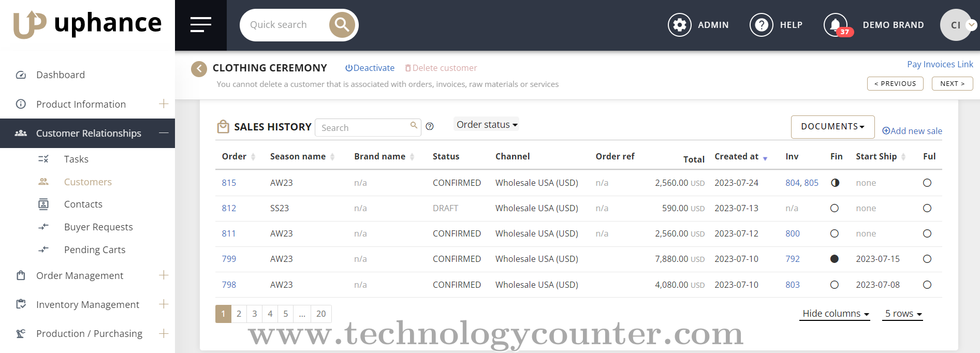The width and height of the screenshot is (980, 353).
Task: Click the Fin circle for order 811
Action: 835,233
